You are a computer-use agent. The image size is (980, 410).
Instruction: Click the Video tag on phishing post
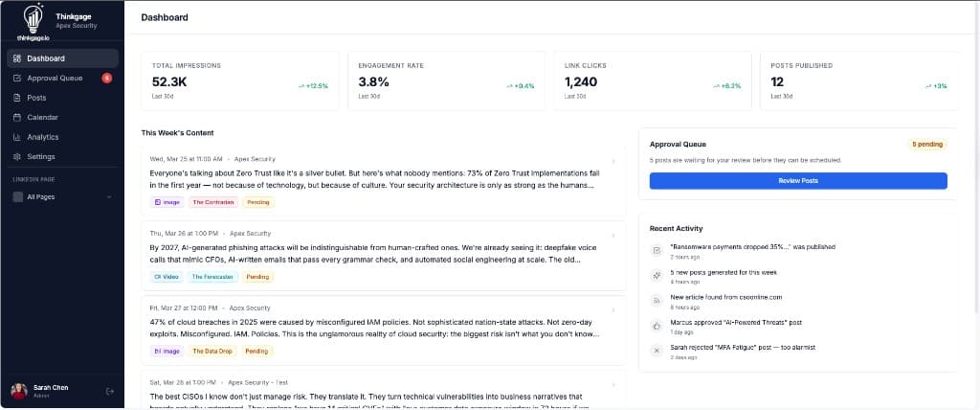[167, 277]
